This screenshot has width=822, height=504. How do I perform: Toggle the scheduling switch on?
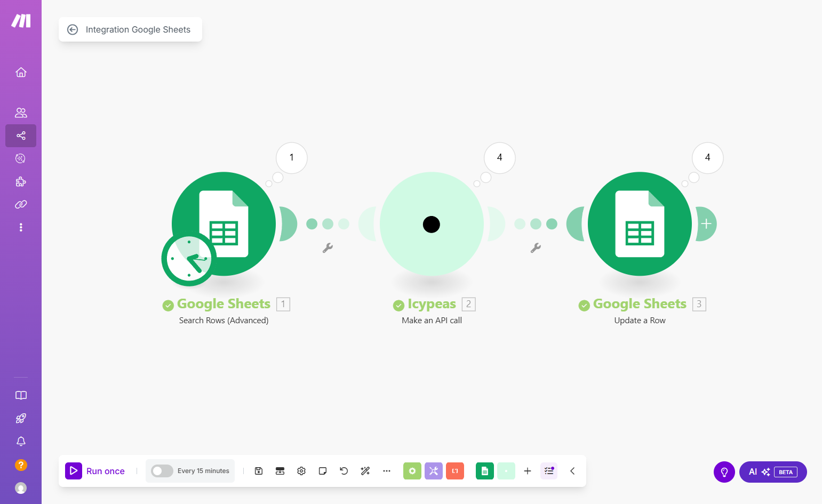coord(162,471)
